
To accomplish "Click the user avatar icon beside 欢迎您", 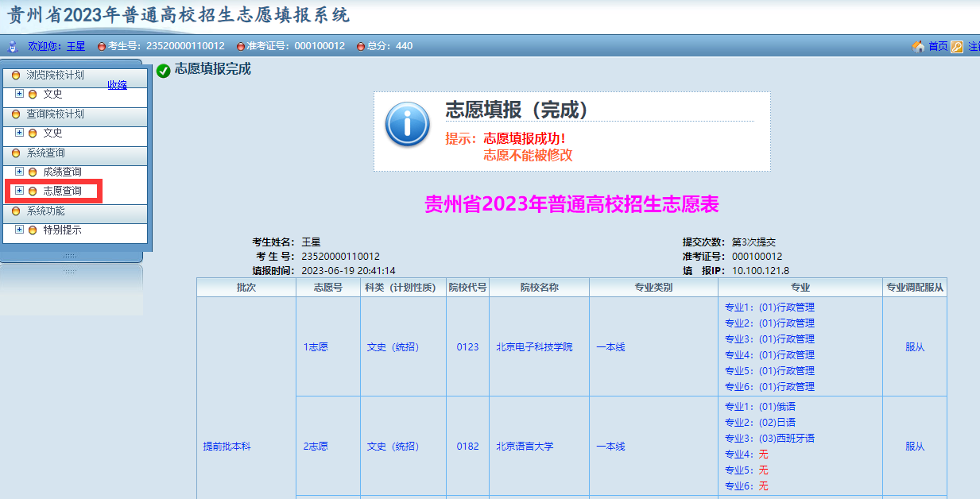I will point(13,46).
